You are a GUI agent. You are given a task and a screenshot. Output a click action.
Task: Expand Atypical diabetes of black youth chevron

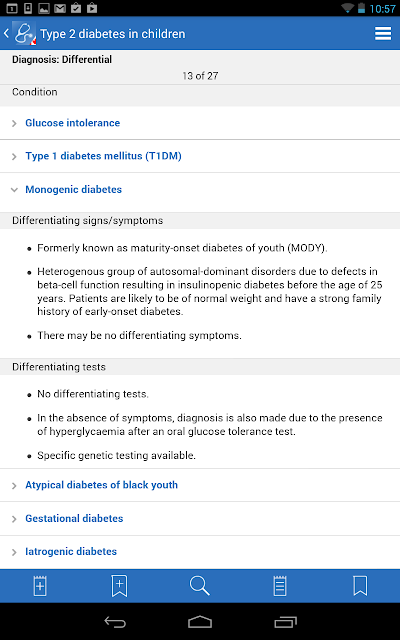[14, 486]
